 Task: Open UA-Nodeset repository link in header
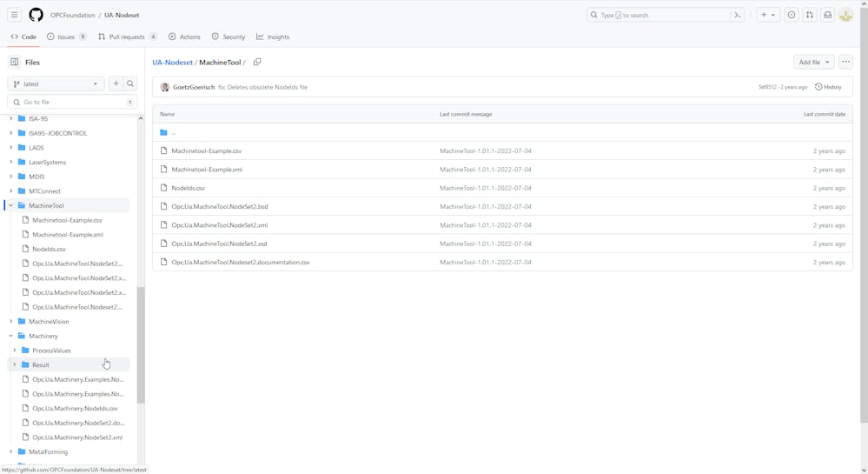pyautogui.click(x=122, y=15)
